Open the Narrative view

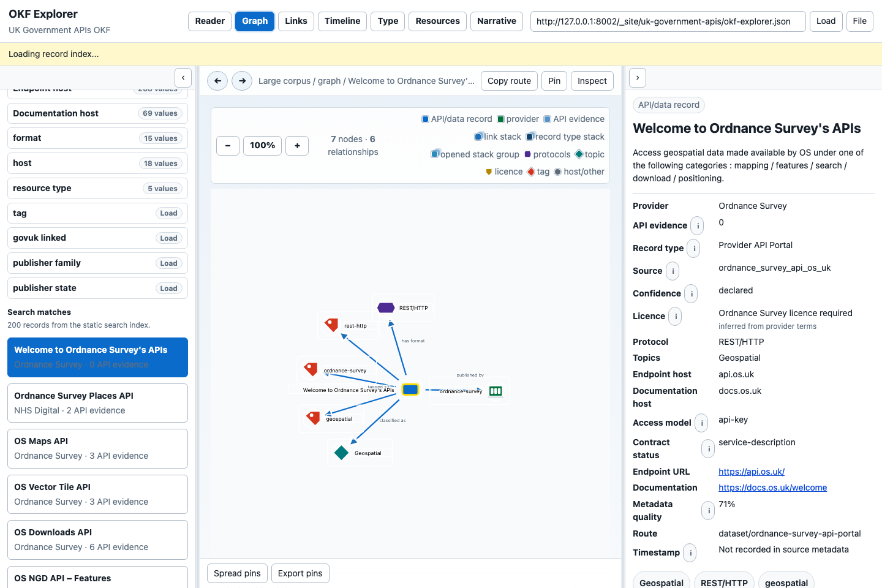[x=497, y=21]
